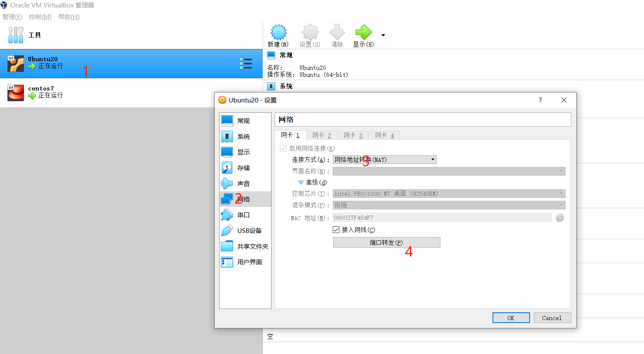Open the Machine (控制) menu
Viewport: 644px width, 354px height.
coord(40,17)
